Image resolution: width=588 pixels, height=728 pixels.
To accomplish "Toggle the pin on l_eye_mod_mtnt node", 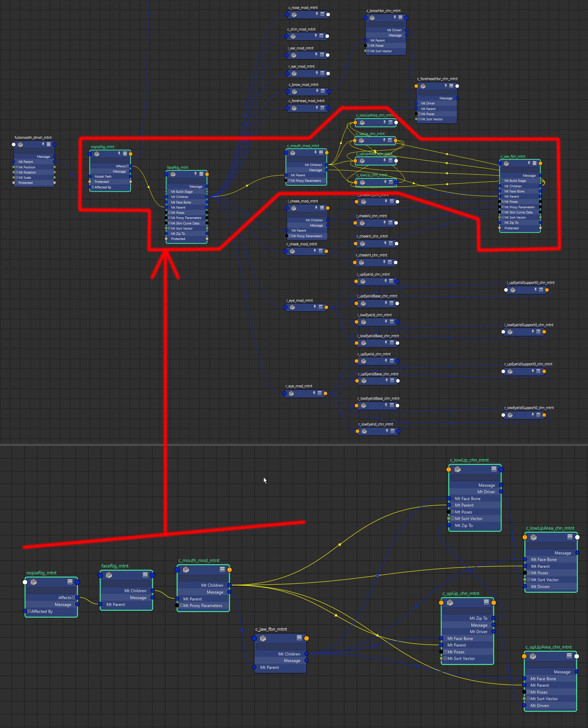I will coord(315,307).
